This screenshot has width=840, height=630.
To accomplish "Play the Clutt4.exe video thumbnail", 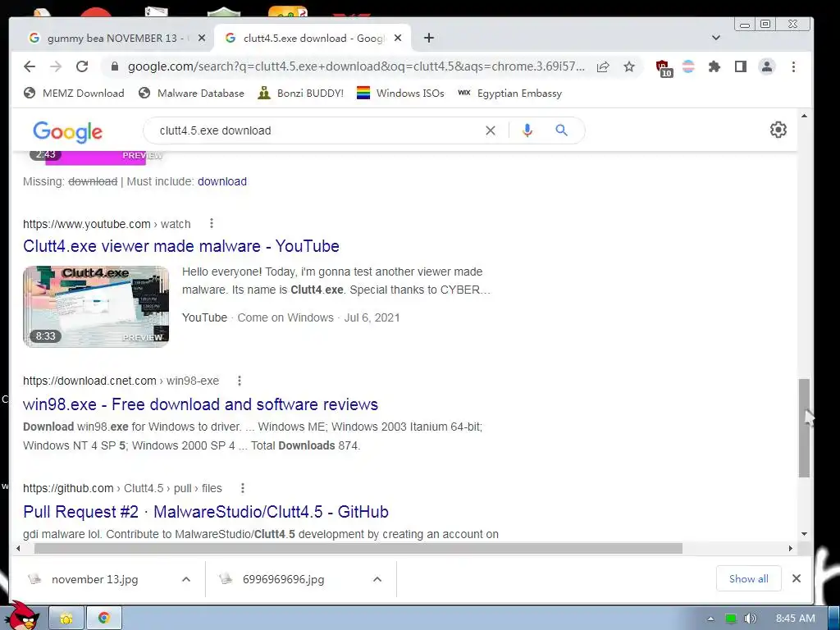I will coord(96,306).
